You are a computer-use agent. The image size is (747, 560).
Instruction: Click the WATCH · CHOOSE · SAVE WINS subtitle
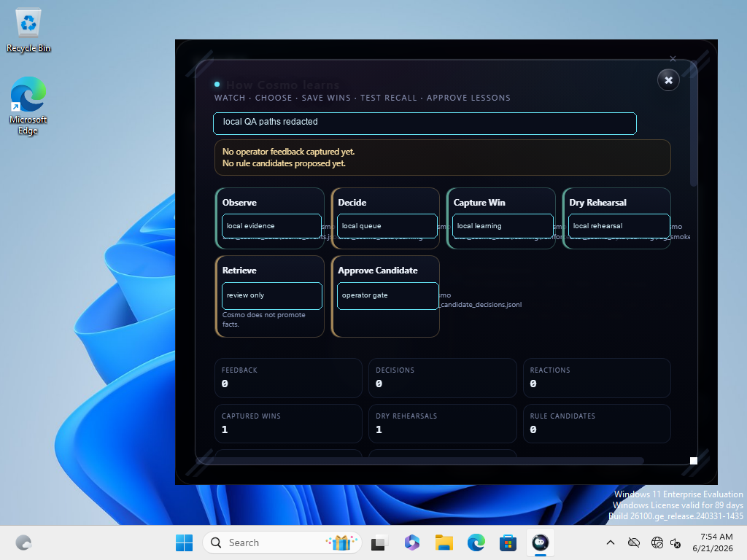(362, 98)
